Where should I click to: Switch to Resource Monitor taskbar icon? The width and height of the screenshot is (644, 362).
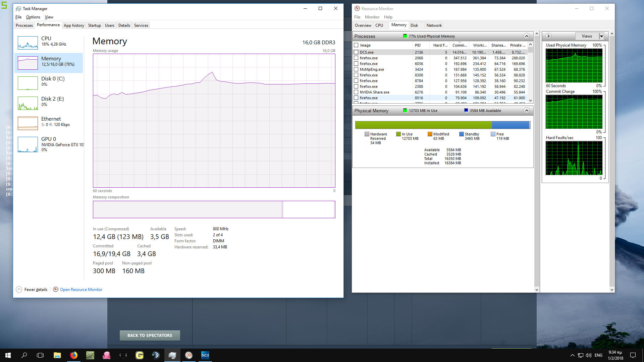[x=189, y=355]
